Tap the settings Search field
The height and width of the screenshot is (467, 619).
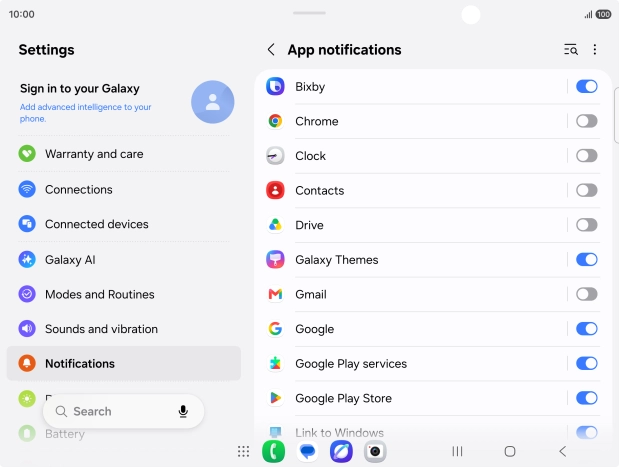tap(124, 411)
